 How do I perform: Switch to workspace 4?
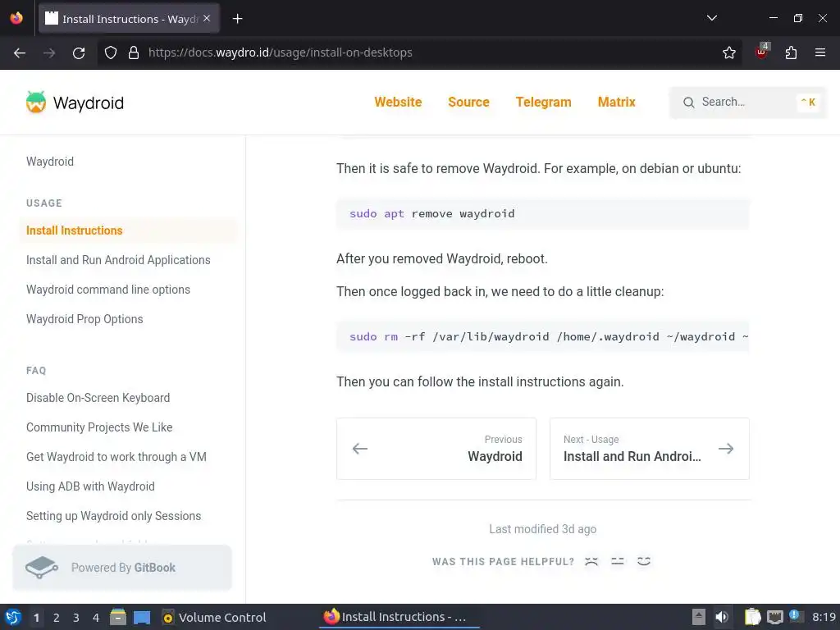pyautogui.click(x=96, y=618)
